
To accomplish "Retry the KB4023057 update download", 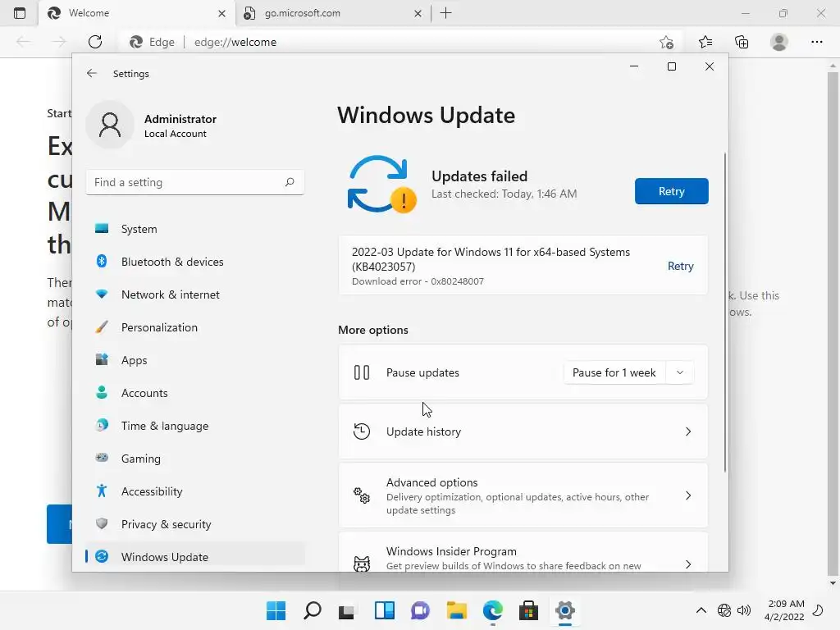I will (680, 267).
